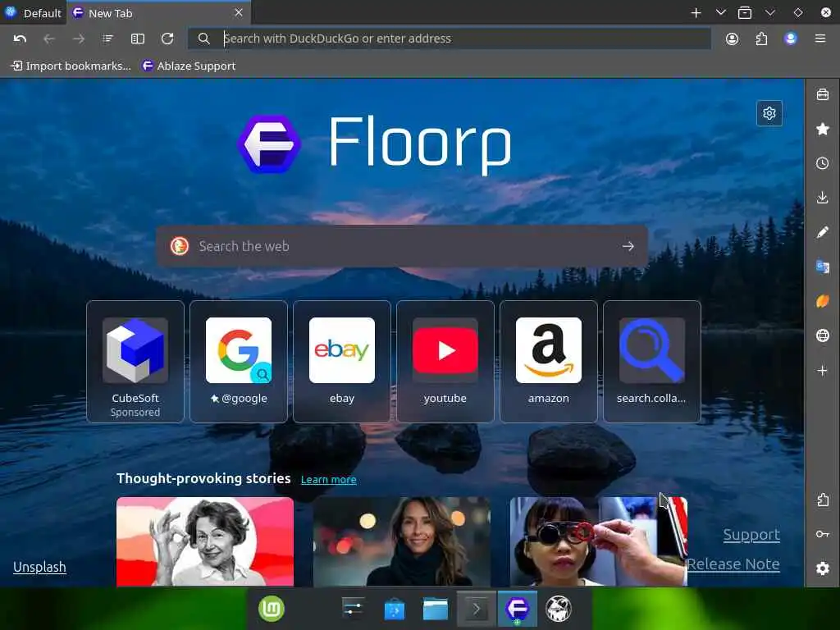Open the globe web panel in sidebar
Image resolution: width=840 pixels, height=630 pixels.
(822, 336)
